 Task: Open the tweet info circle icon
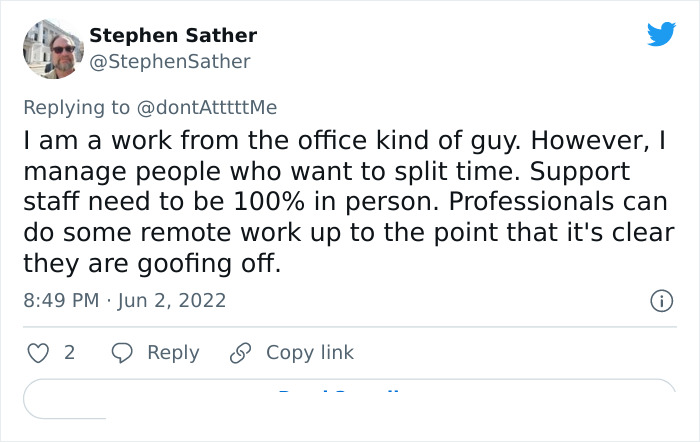click(x=660, y=300)
